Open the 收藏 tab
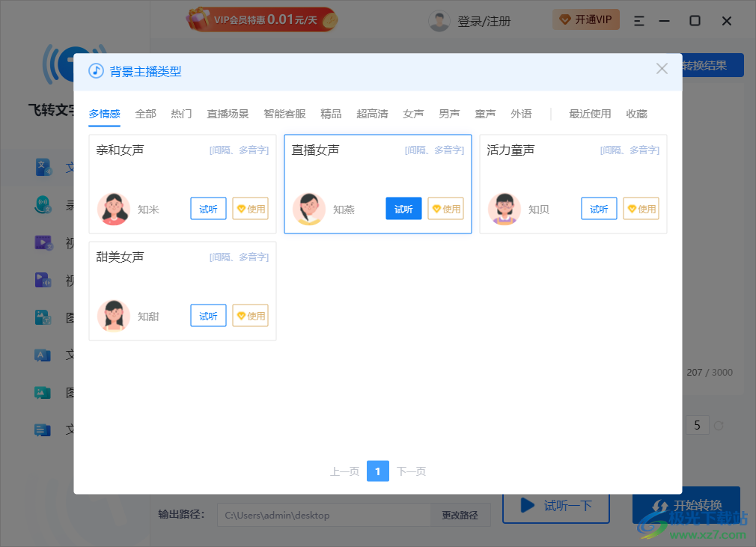 [x=636, y=114]
